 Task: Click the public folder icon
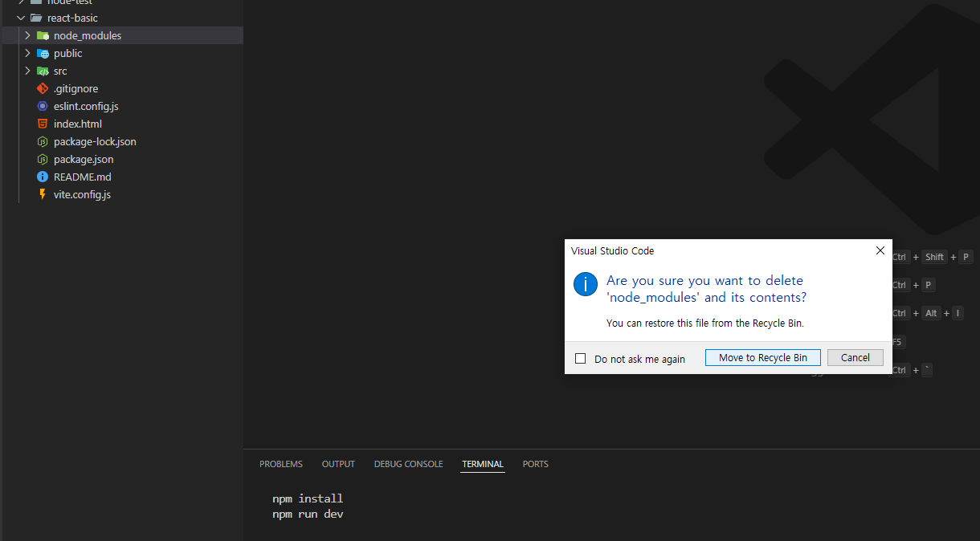pos(43,53)
